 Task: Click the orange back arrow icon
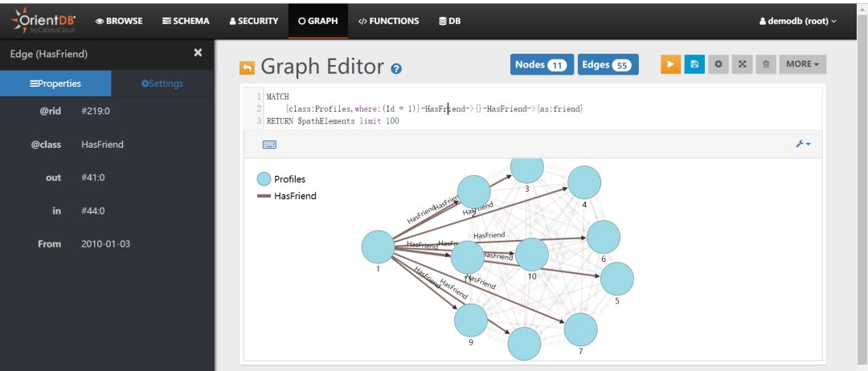coord(248,69)
